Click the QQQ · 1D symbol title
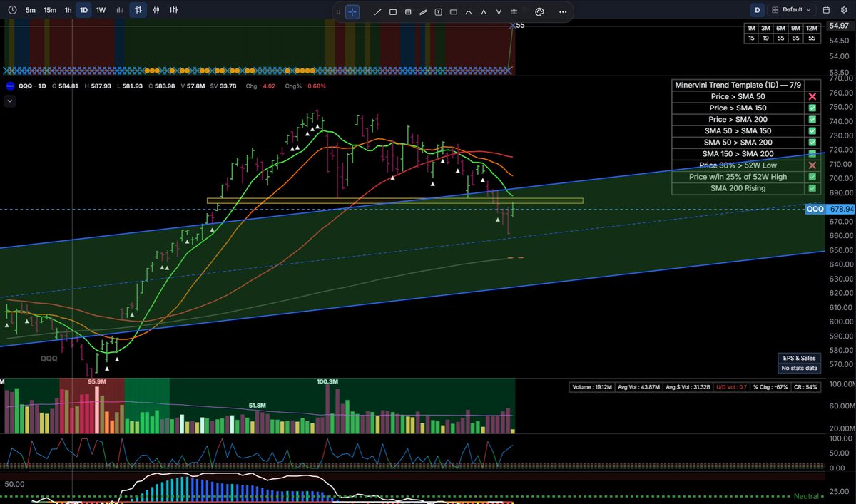The image size is (856, 504). [31, 86]
